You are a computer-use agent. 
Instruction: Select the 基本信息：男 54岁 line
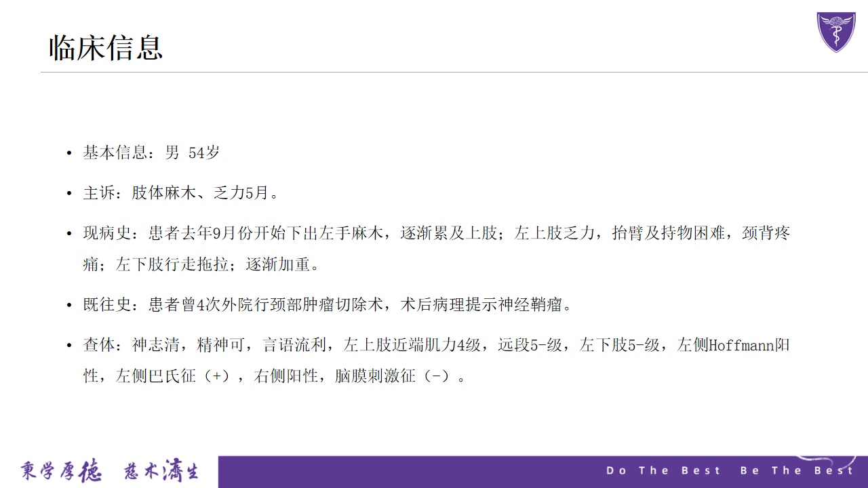(151, 152)
